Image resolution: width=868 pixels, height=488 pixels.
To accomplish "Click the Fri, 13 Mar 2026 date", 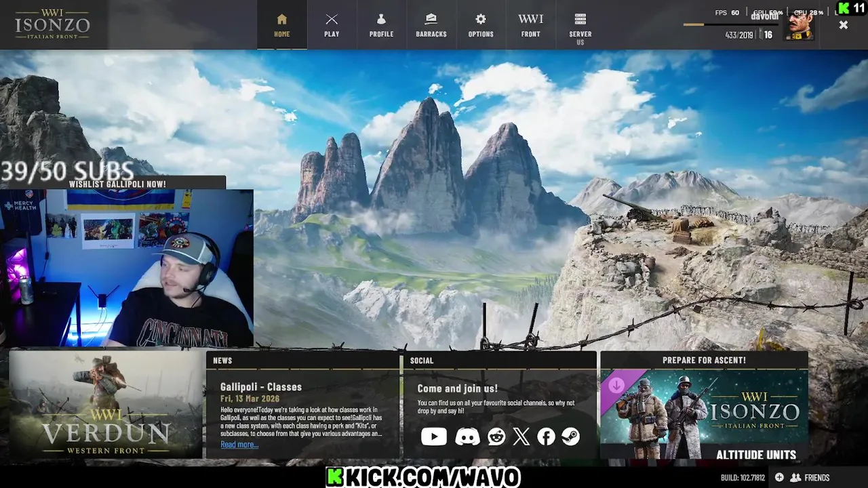I will 248,399.
